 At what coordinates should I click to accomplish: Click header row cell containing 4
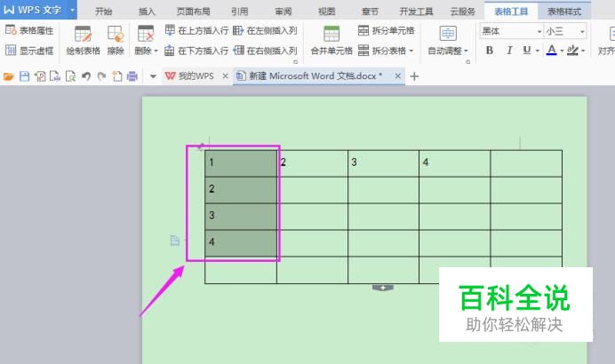tap(454, 163)
